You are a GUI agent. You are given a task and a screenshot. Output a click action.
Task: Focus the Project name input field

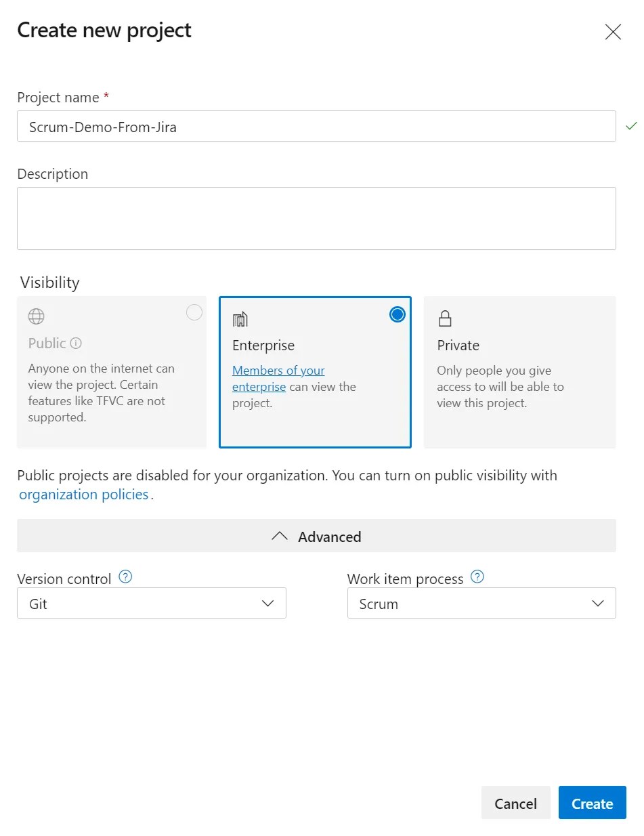tap(316, 126)
